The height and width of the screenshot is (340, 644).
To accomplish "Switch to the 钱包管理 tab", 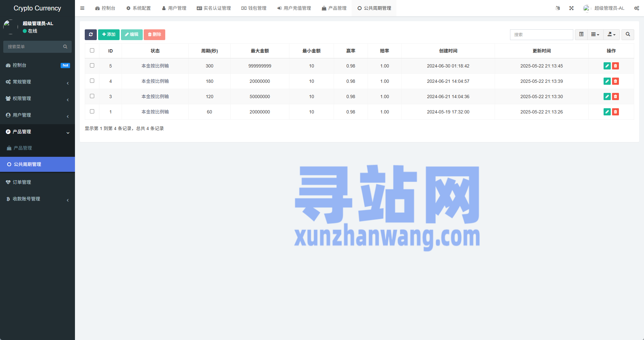I will (x=254, y=8).
